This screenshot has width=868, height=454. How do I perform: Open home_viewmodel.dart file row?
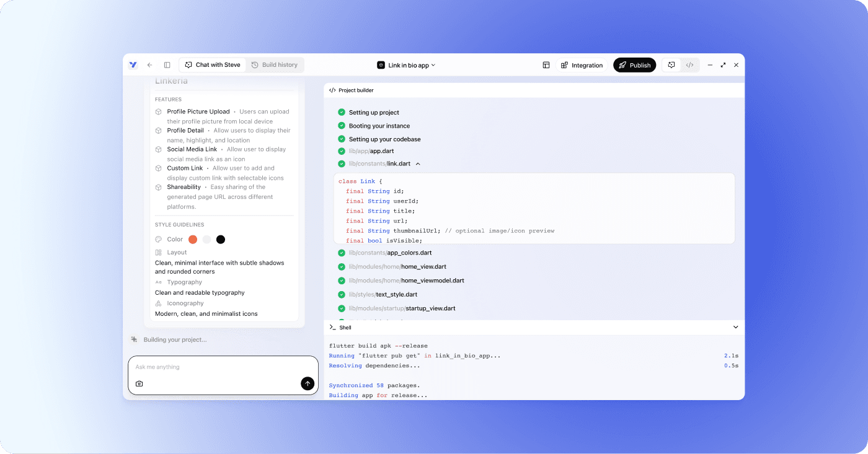click(x=406, y=281)
